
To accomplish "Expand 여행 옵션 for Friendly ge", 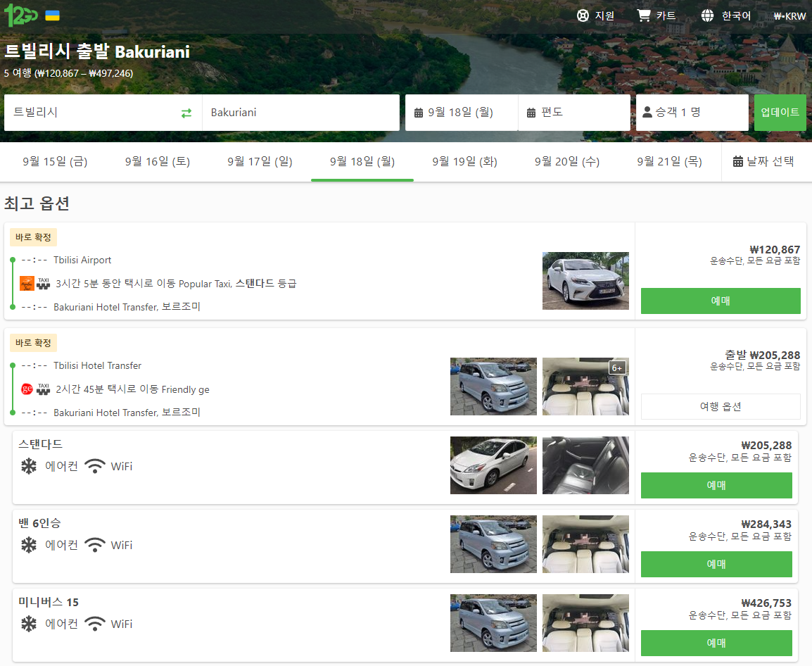I will [x=721, y=406].
